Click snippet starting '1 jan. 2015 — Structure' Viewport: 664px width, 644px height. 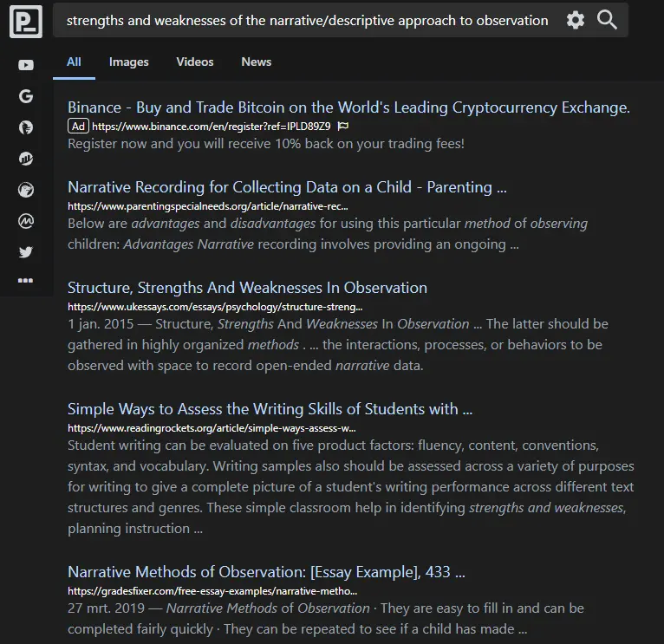pyautogui.click(x=338, y=345)
